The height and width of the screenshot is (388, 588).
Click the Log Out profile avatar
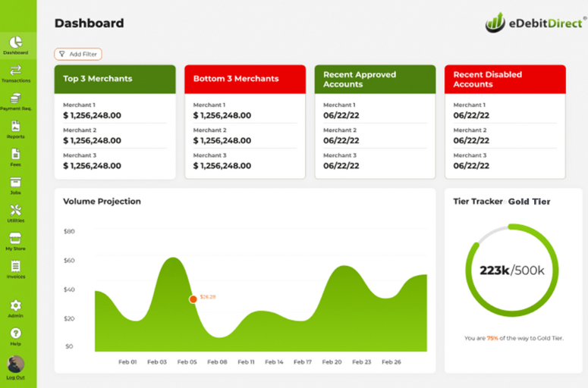[16, 365]
